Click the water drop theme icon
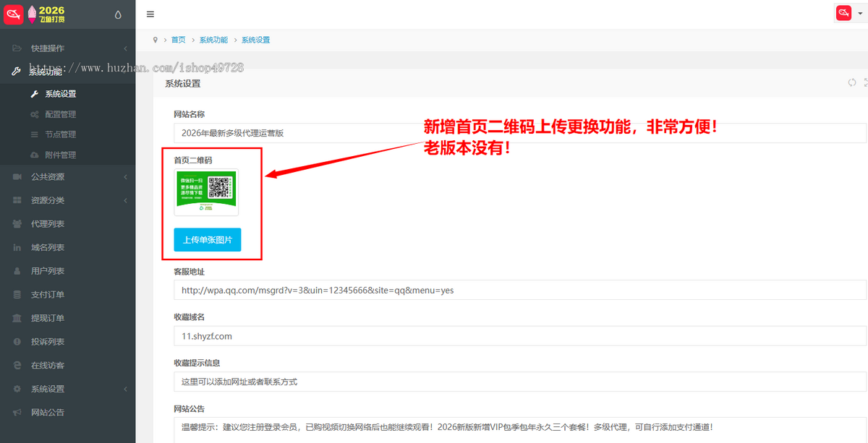This screenshot has width=868, height=443. 119,14
